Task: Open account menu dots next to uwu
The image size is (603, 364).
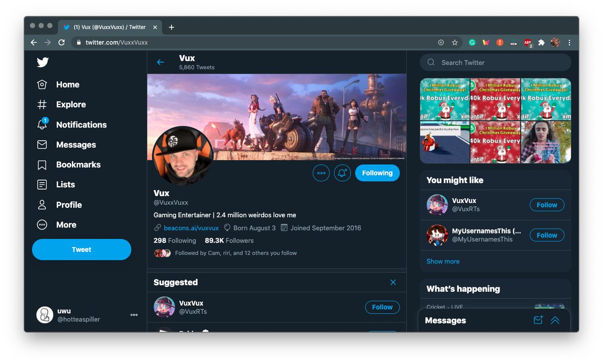Action: [134, 315]
